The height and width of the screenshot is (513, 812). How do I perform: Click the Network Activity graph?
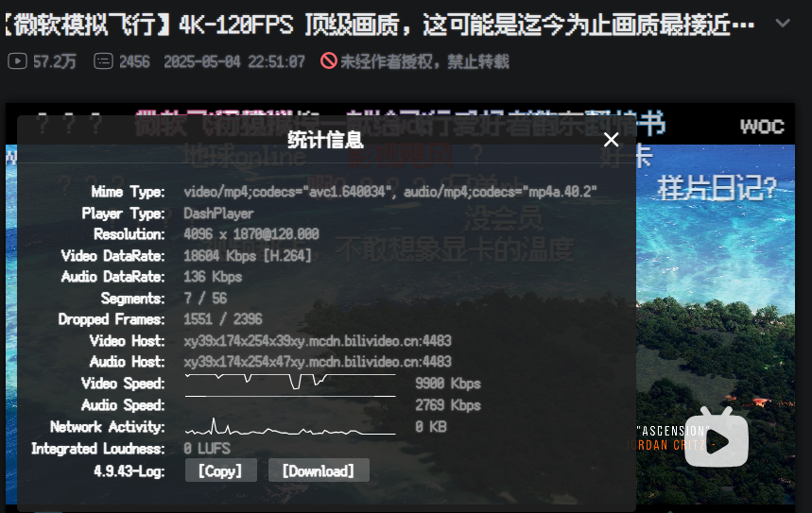click(x=290, y=426)
